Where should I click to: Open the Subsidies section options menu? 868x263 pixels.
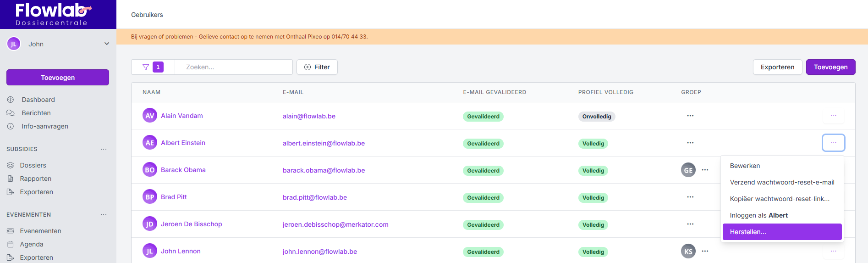pyautogui.click(x=104, y=149)
